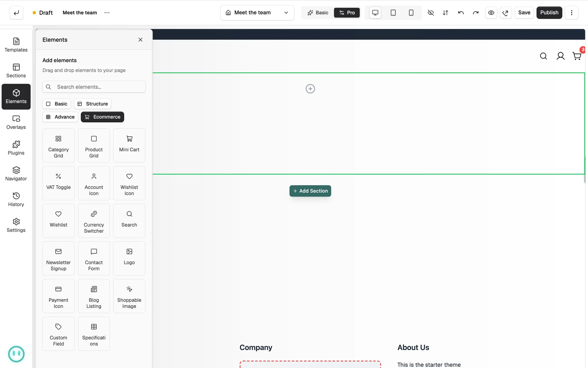Switch to Pro editor mode
Image resolution: width=588 pixels, height=368 pixels.
(x=347, y=13)
